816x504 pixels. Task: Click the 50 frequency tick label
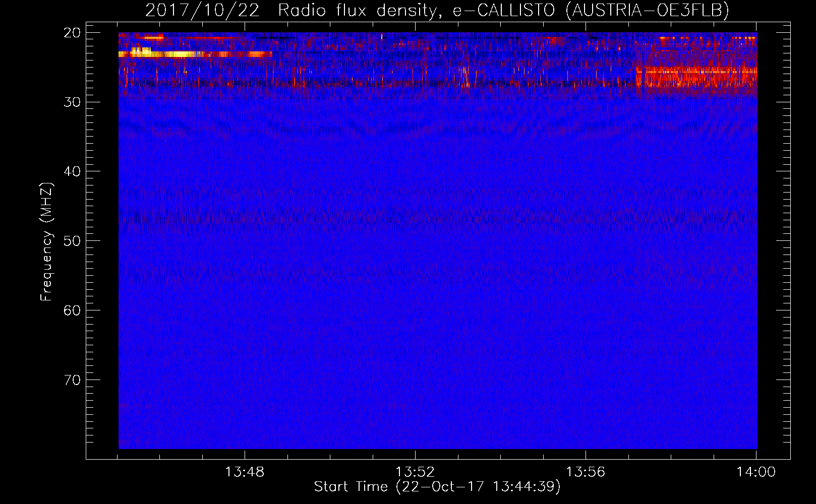point(72,241)
